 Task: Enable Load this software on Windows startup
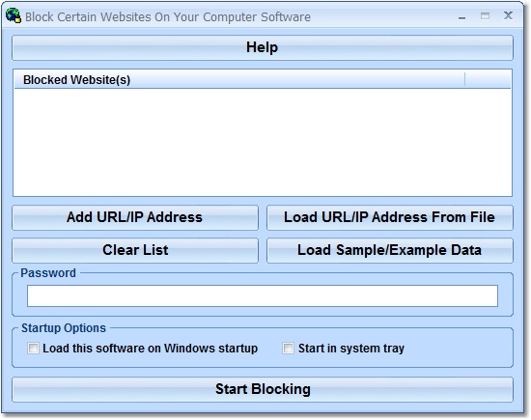coord(33,349)
